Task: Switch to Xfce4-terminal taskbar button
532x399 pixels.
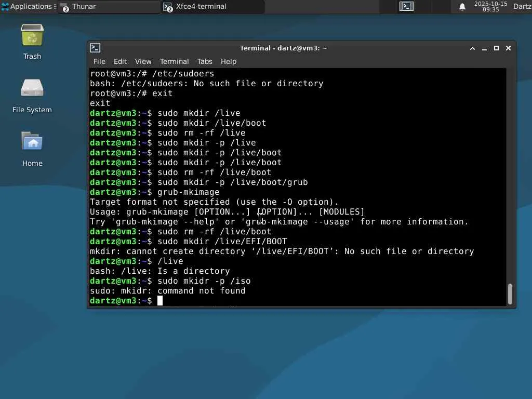Action: tap(212, 6)
